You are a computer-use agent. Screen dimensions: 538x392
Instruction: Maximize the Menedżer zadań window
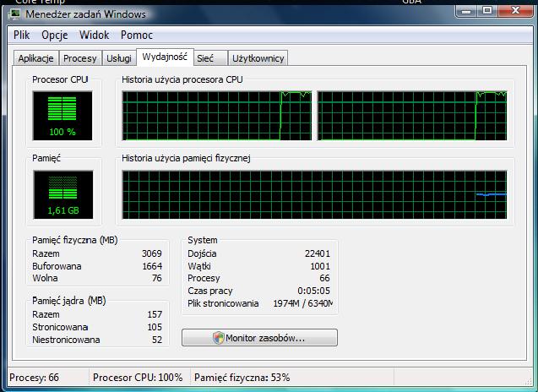[486, 11]
